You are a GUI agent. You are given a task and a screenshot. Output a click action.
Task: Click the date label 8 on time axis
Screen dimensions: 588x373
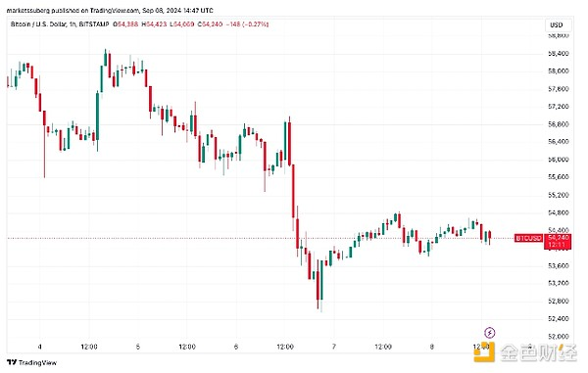tap(431, 347)
